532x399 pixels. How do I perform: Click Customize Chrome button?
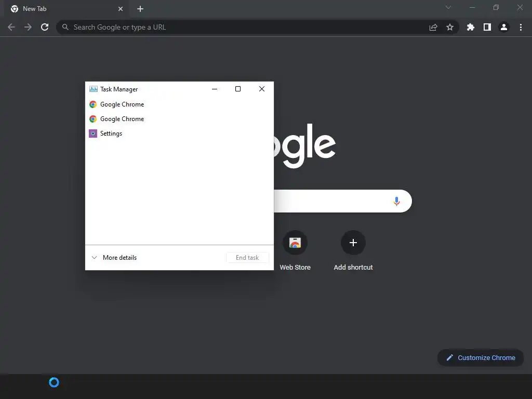(481, 357)
